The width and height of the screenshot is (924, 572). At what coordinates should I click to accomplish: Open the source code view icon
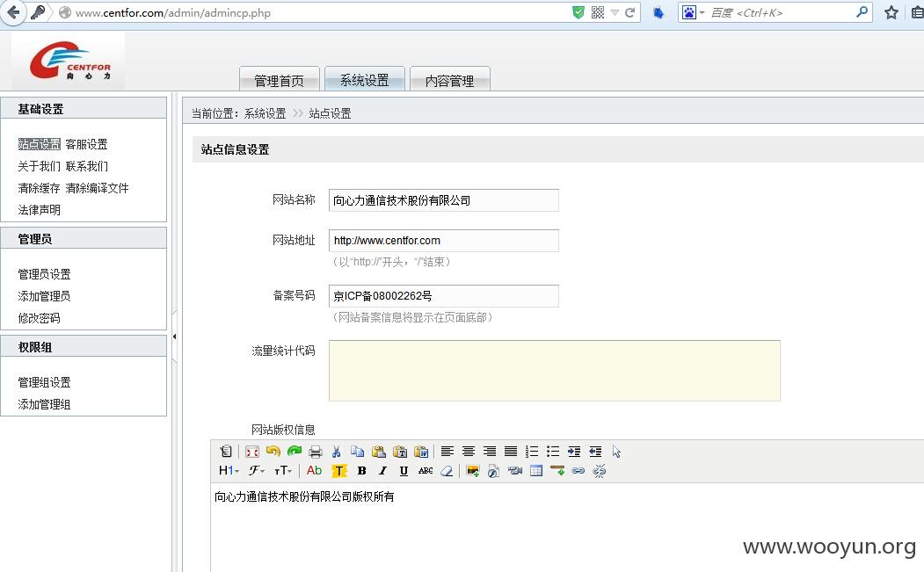coord(226,452)
